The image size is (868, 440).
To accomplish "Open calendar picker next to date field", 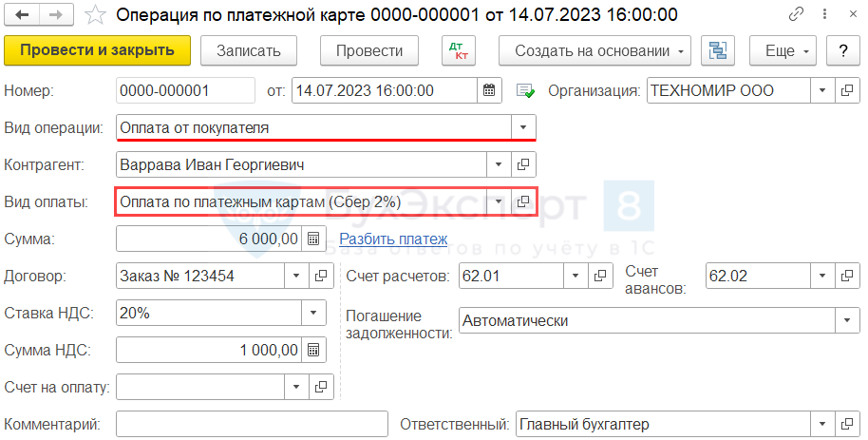I will (489, 91).
